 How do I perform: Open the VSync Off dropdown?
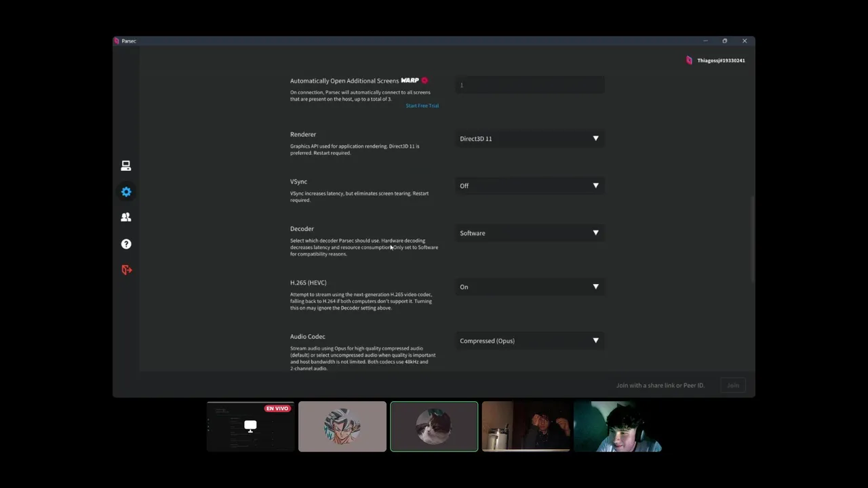[x=530, y=186]
